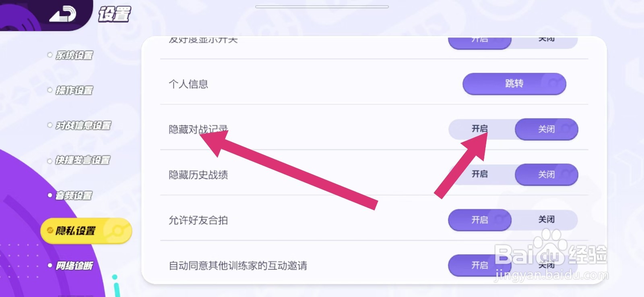Select 关闭 for 隐藏历史战绩
This screenshot has width=644, height=297.
coord(546,174)
